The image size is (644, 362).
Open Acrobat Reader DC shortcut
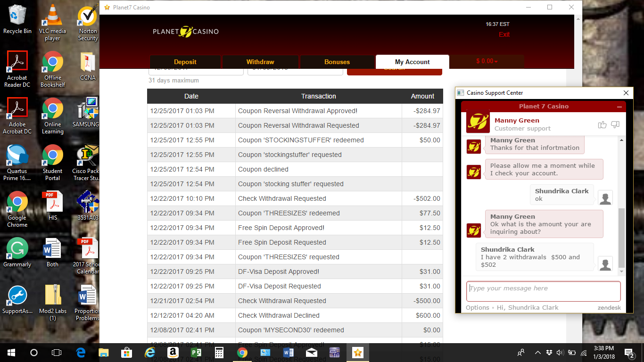[x=17, y=69]
